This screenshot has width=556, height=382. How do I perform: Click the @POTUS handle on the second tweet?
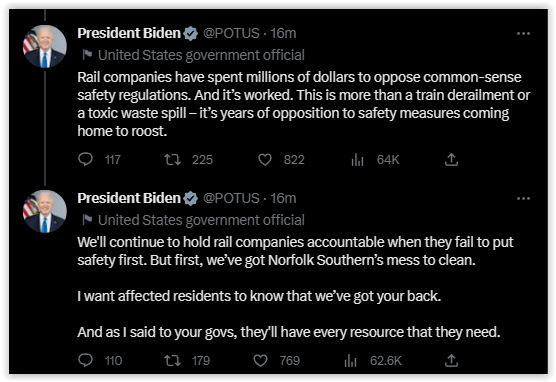[231, 198]
